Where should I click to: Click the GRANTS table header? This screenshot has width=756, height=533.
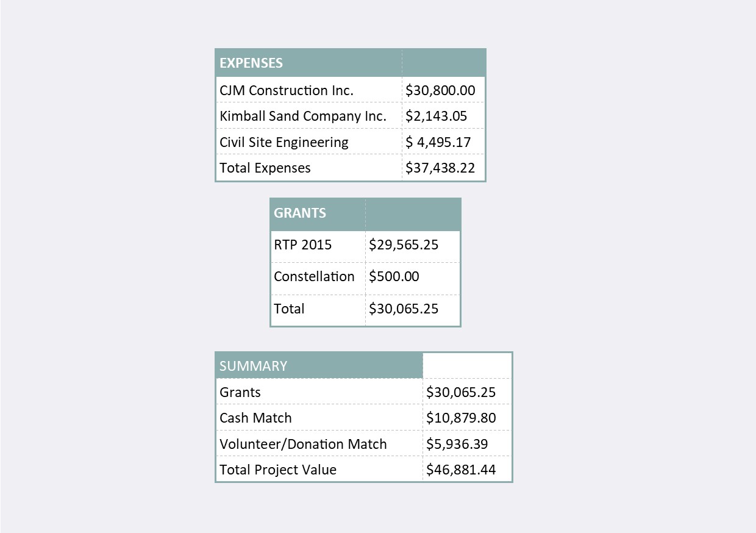click(x=300, y=213)
